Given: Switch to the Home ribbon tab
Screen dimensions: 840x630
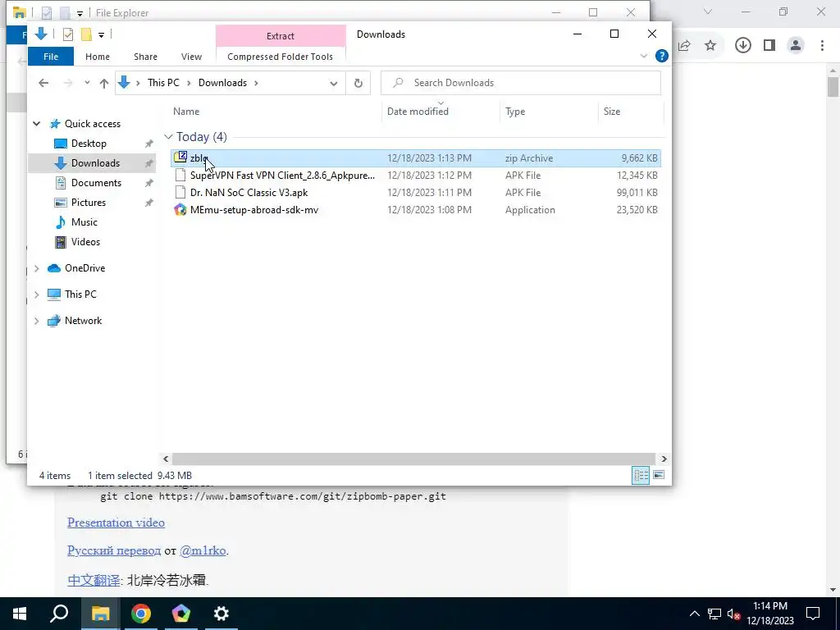Looking at the screenshot, I should pyautogui.click(x=98, y=57).
